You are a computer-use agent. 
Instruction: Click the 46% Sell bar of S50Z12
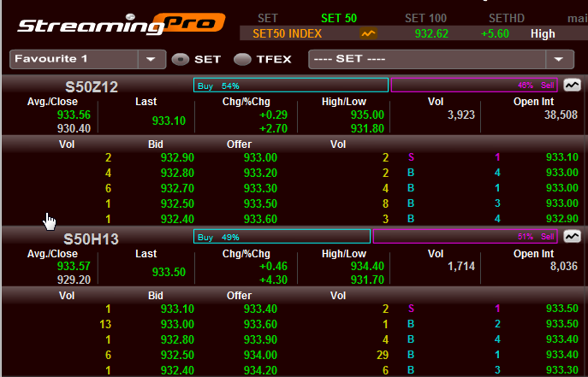pos(474,85)
